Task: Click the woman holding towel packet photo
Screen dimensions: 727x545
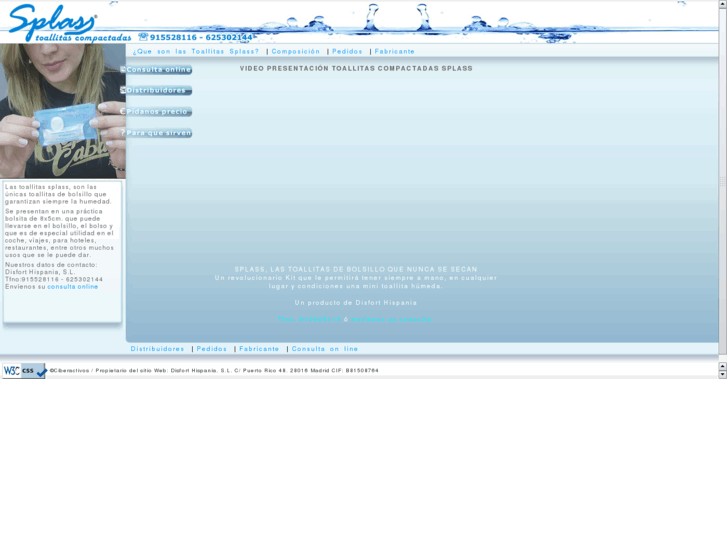Action: [63, 111]
